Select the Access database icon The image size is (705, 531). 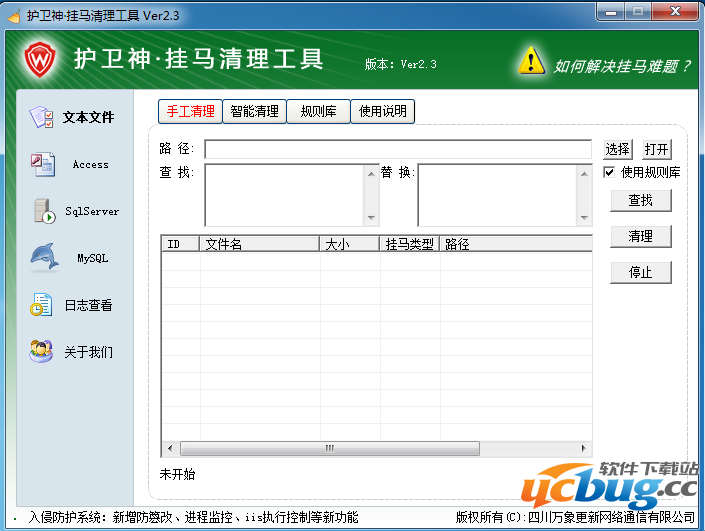coord(43,165)
